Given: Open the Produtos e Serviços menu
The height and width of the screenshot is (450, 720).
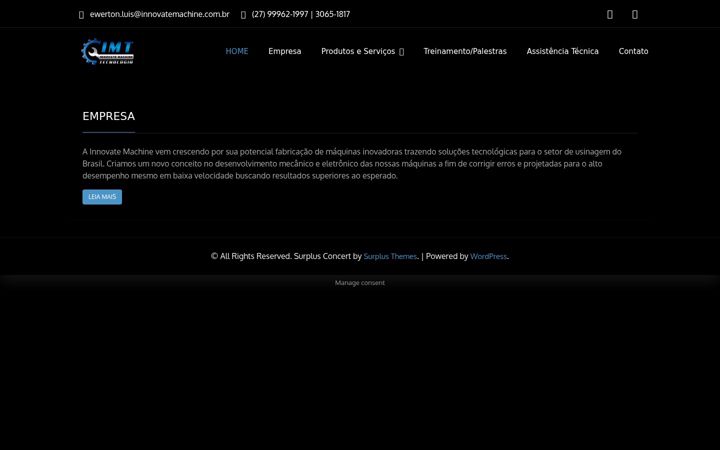Looking at the screenshot, I should pyautogui.click(x=358, y=51).
